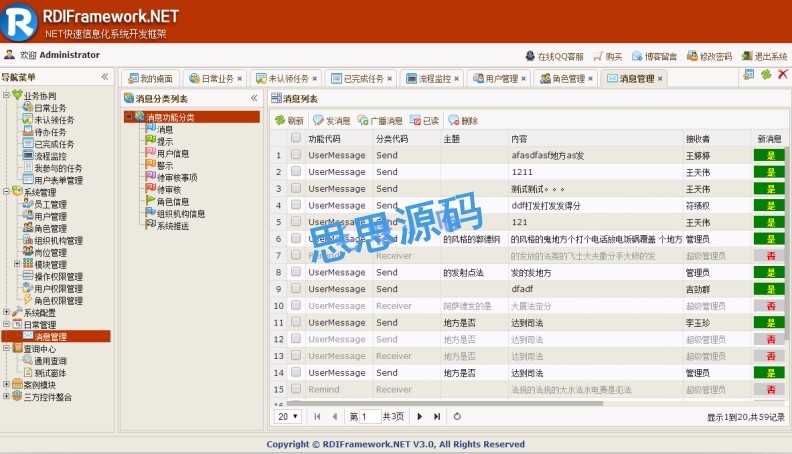Collapse the 导航菜单 navigation panel
This screenshot has width=792, height=454.
pyautogui.click(x=105, y=77)
